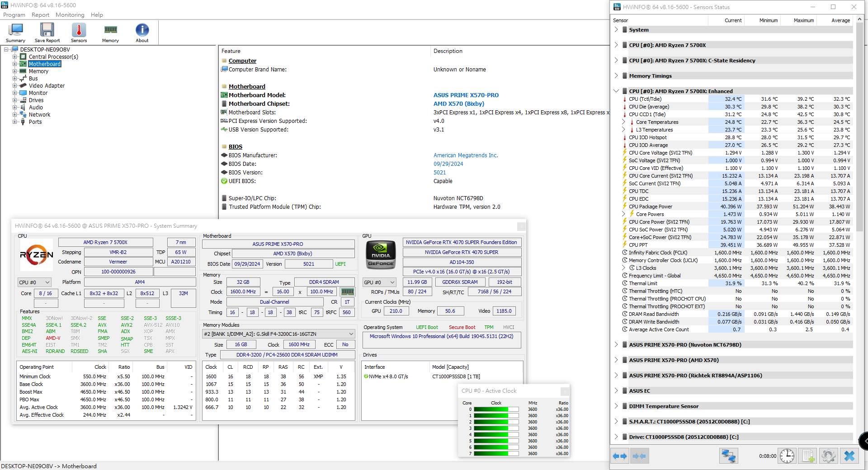Collapse CPU Ryzen 7 5700X Enhanced group
868x470 pixels.
coord(616,91)
